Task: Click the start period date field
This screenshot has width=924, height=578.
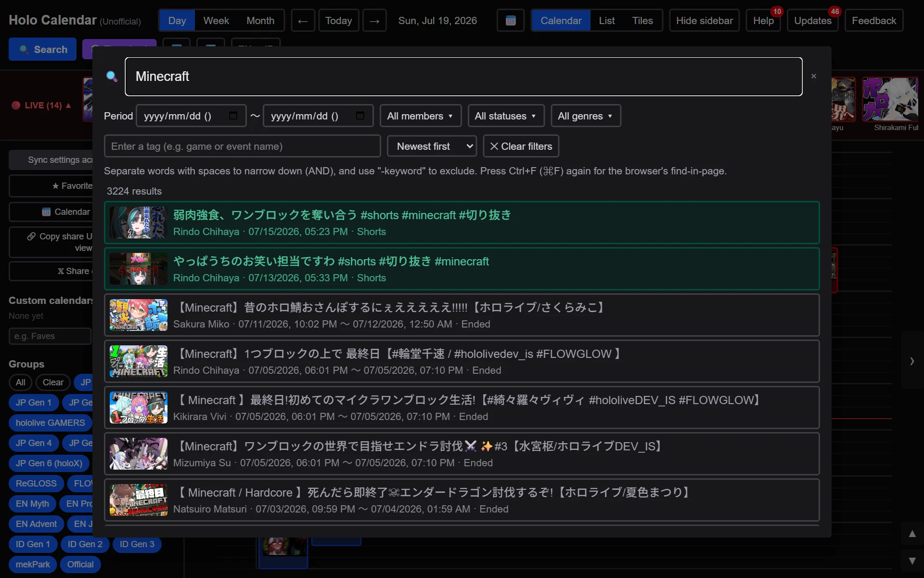Action: point(191,116)
